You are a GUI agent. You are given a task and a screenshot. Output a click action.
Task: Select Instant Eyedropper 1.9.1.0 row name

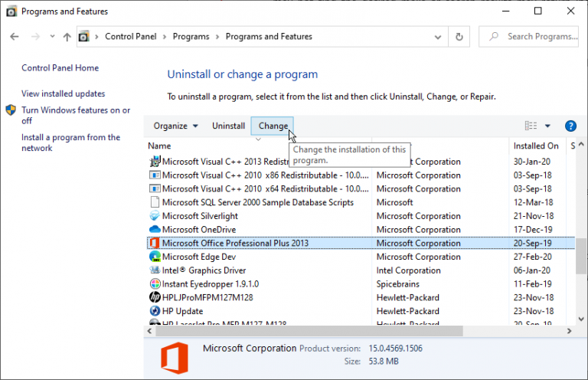point(211,284)
